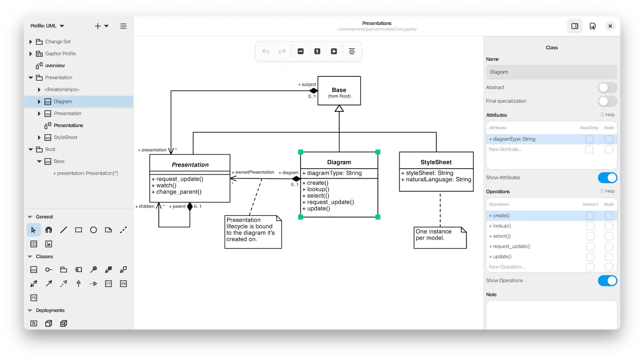Select the line tool in General toolbox
Screen dimensions: 644x361
point(64,230)
